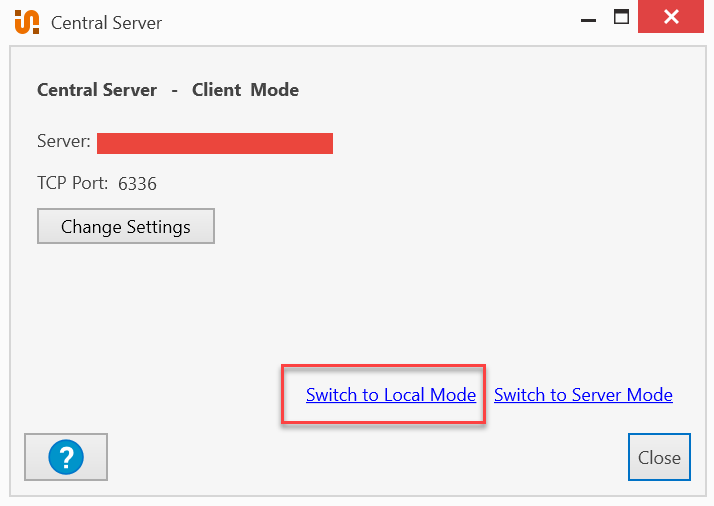
Task: Switch to Server Mode
Action: click(x=583, y=395)
